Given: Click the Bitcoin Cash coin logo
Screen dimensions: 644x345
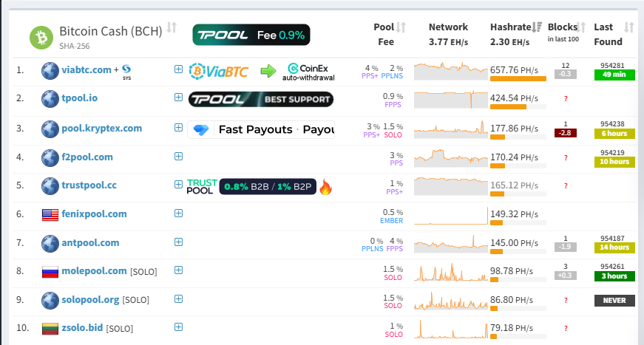Looking at the screenshot, I should 41,38.
